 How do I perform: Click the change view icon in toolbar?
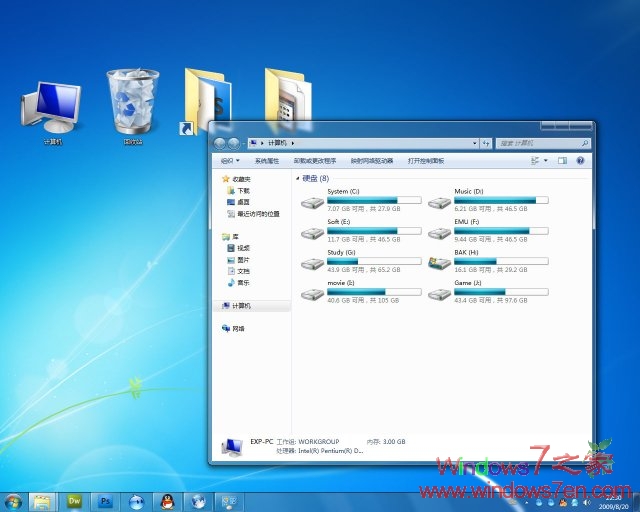coord(535,161)
